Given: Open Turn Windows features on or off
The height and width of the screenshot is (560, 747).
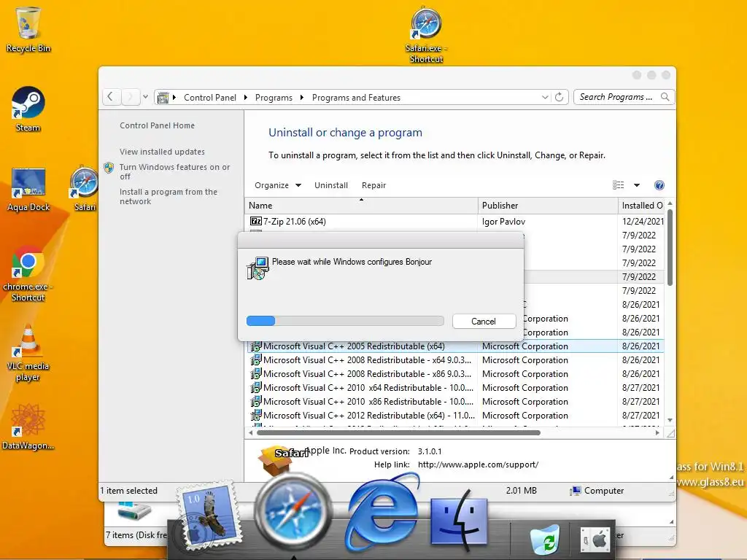Looking at the screenshot, I should pyautogui.click(x=175, y=171).
